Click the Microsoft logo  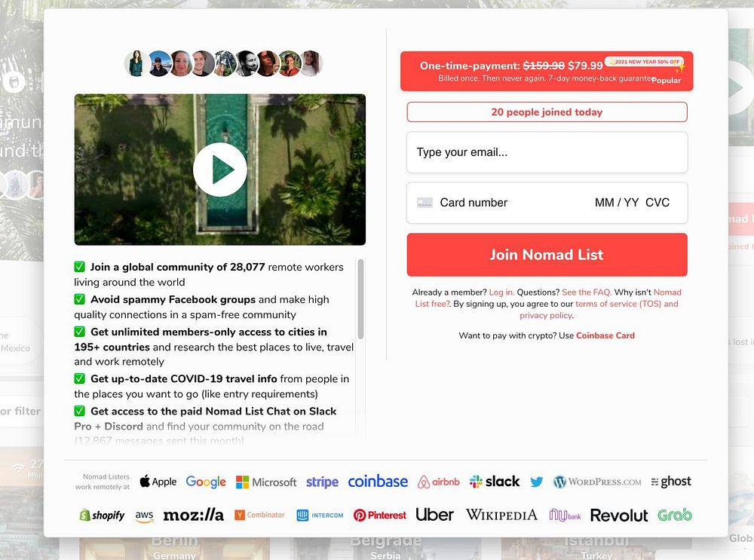[266, 482]
